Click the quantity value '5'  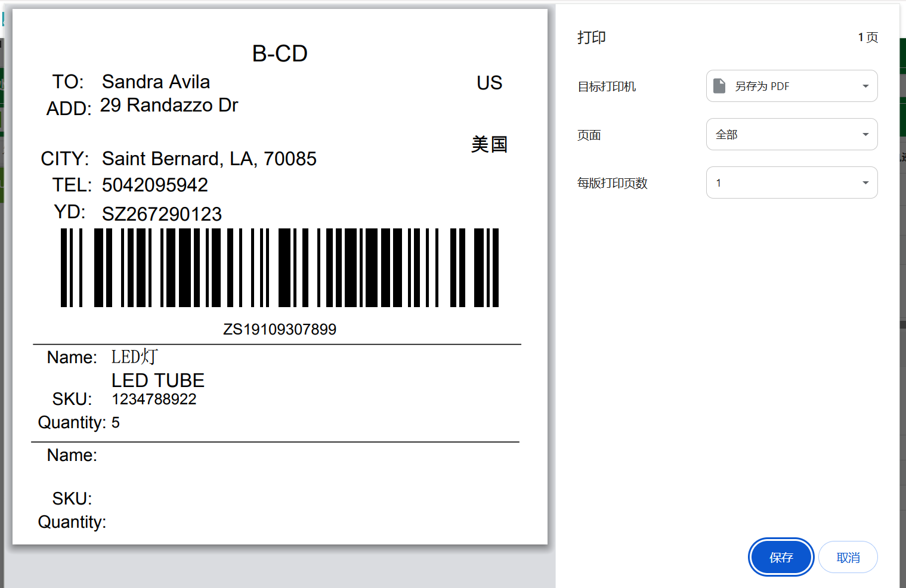point(116,423)
